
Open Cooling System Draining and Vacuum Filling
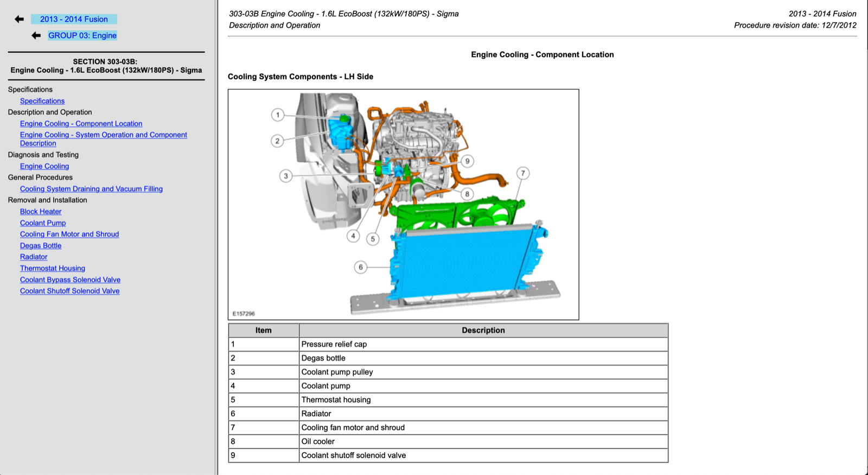pos(91,189)
